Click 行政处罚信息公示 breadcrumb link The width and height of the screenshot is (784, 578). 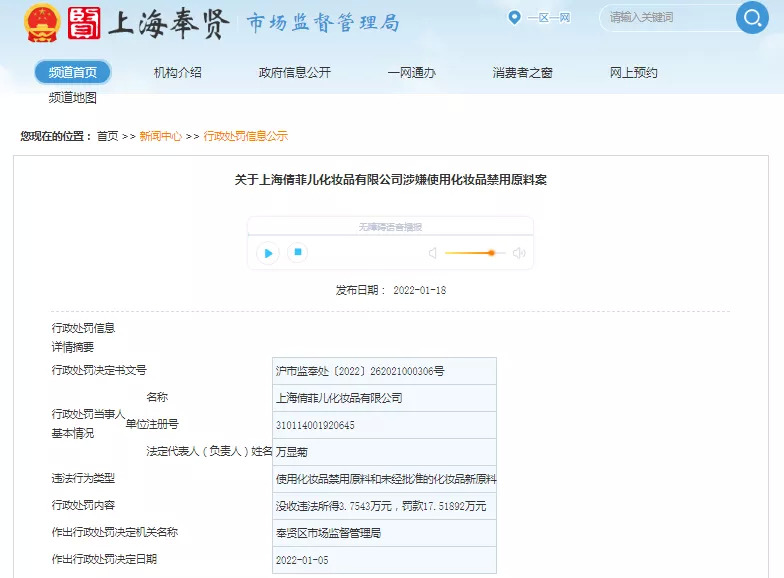[245, 136]
